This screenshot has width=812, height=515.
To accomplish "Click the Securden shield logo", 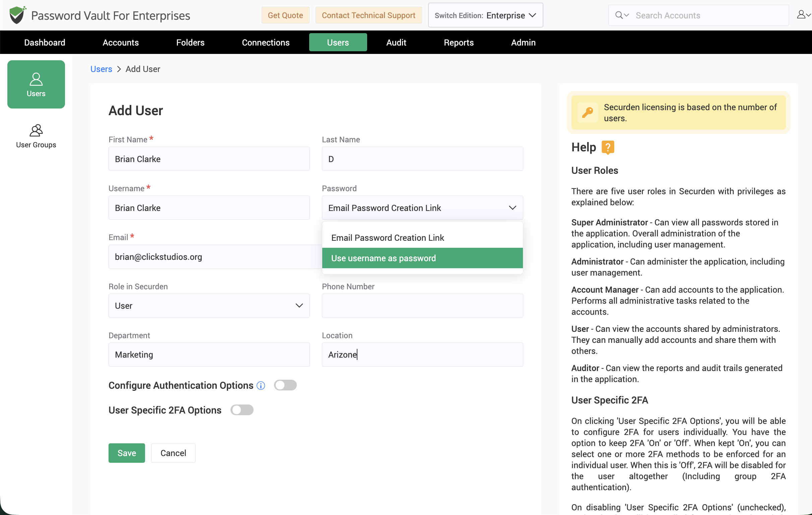I will pyautogui.click(x=17, y=15).
